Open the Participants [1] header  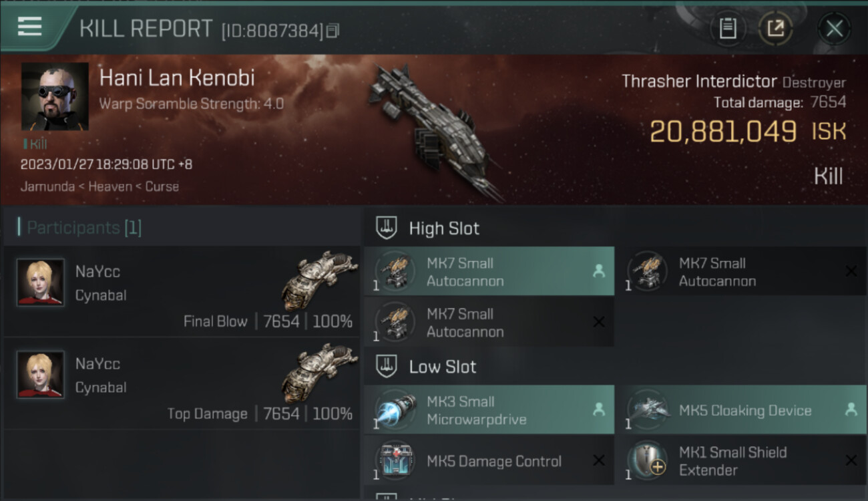[x=83, y=228]
